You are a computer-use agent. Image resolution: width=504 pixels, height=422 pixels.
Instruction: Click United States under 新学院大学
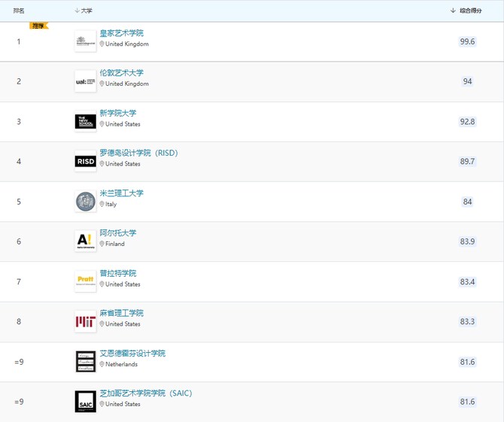click(123, 124)
